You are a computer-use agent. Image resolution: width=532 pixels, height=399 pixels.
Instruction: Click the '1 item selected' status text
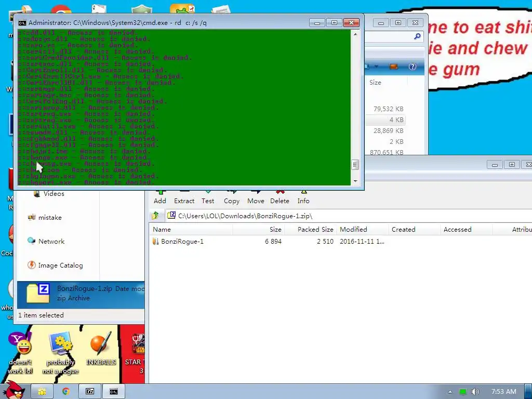coord(41,315)
